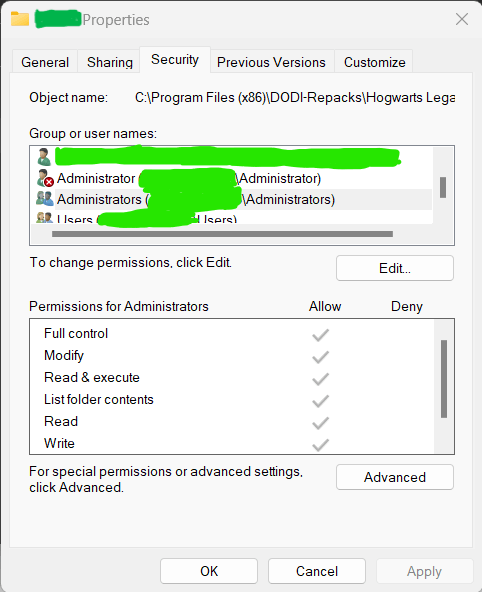
Task: Click the user list horizontal scrollbar
Action: (x=222, y=234)
